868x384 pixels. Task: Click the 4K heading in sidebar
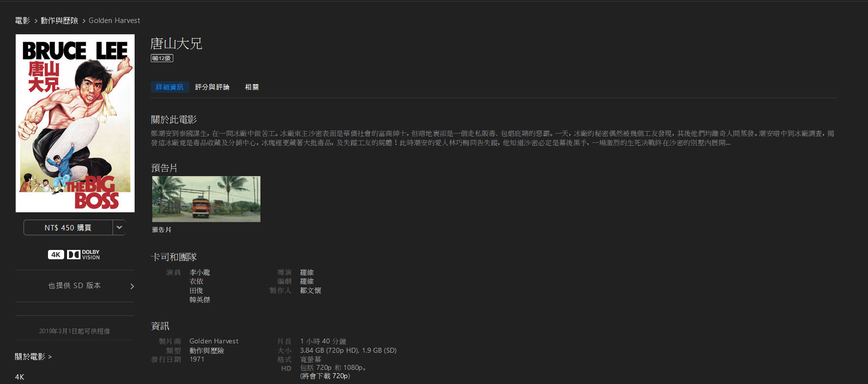[x=20, y=377]
